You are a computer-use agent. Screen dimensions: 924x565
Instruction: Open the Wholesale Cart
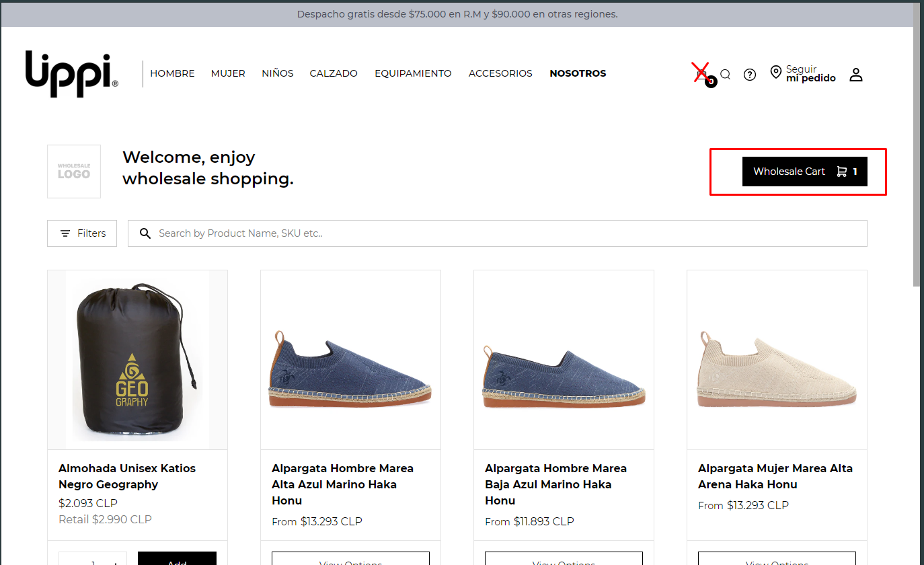[x=804, y=172]
